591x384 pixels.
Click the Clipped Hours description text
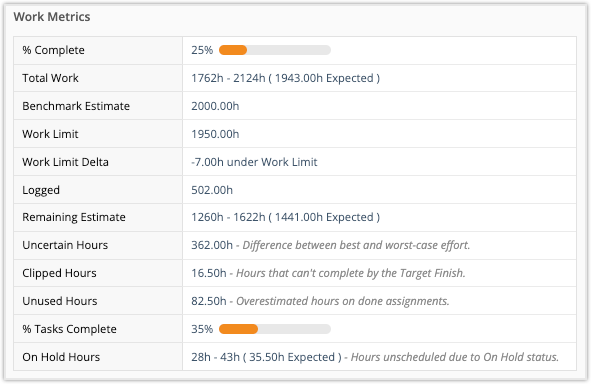coord(351,273)
